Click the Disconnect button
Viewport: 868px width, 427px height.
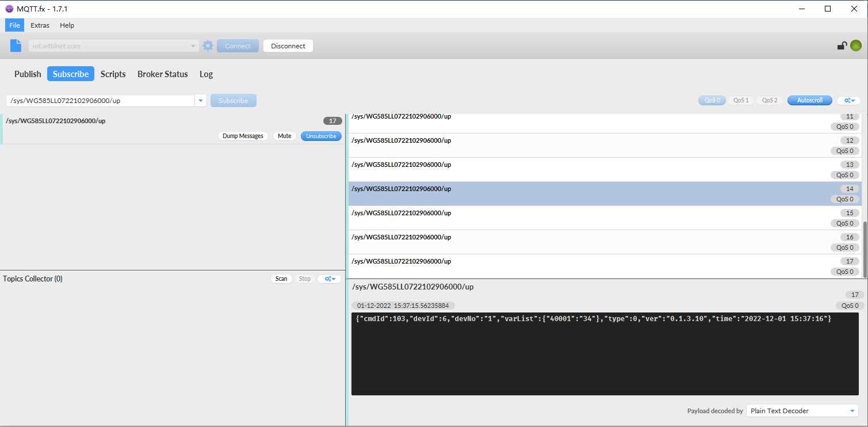click(x=288, y=46)
